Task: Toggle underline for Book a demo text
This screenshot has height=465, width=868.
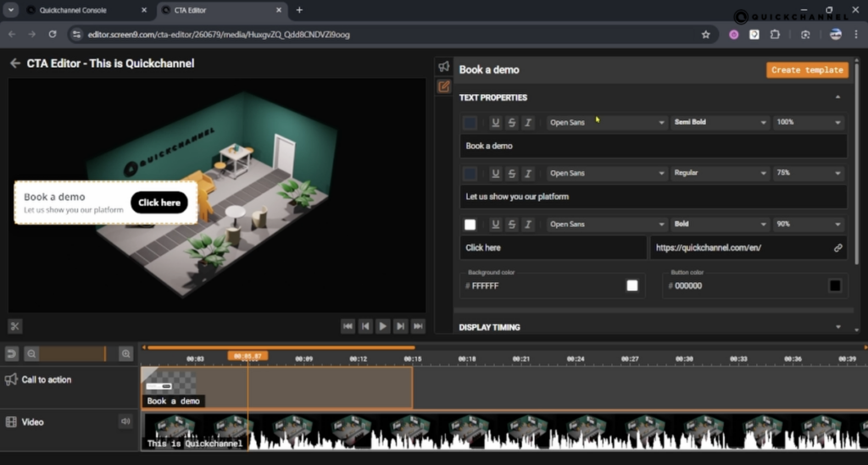Action: pyautogui.click(x=495, y=122)
